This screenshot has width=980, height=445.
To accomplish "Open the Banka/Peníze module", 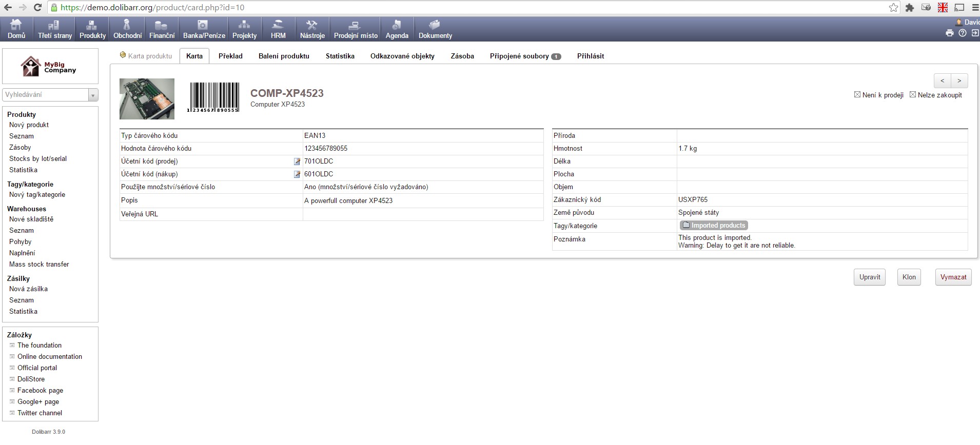I will coord(204,29).
